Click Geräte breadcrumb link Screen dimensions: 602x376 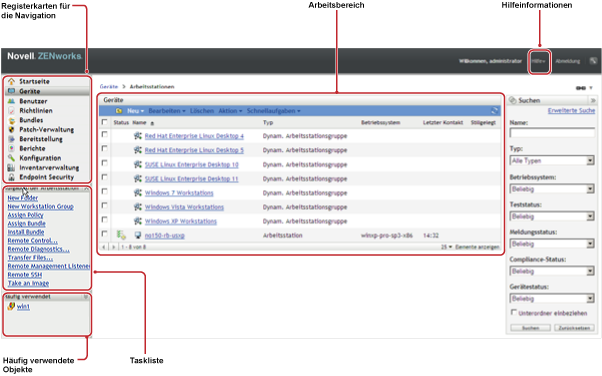[x=109, y=87]
